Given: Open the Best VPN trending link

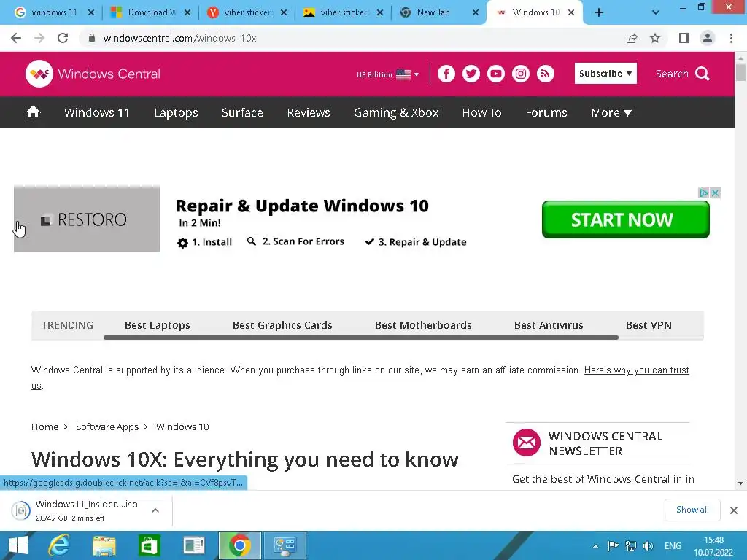Looking at the screenshot, I should pyautogui.click(x=649, y=325).
